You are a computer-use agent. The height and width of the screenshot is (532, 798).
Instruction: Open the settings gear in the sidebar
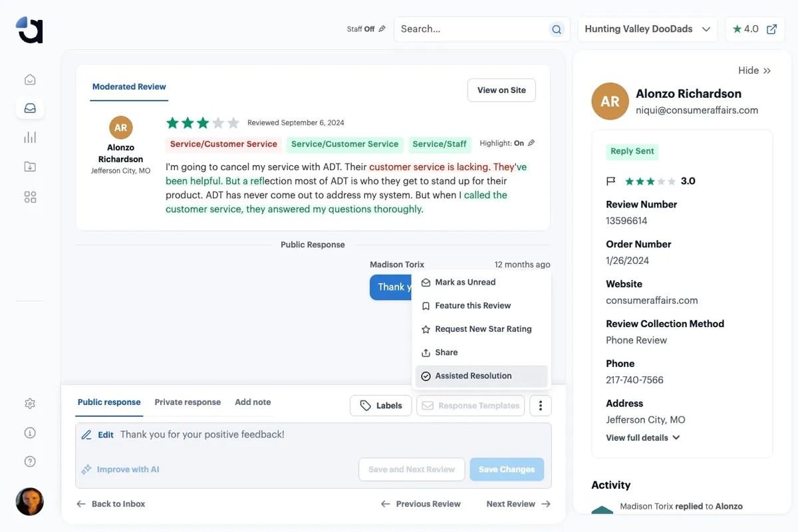[x=30, y=404]
